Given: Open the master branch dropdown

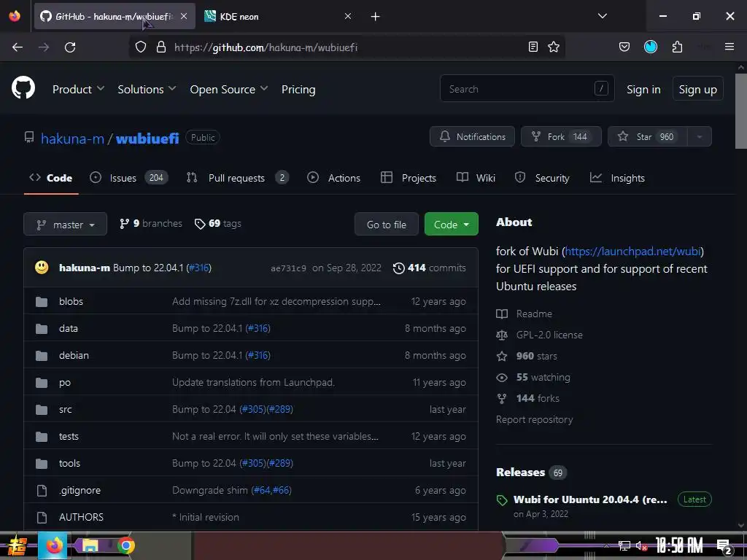Looking at the screenshot, I should [65, 225].
